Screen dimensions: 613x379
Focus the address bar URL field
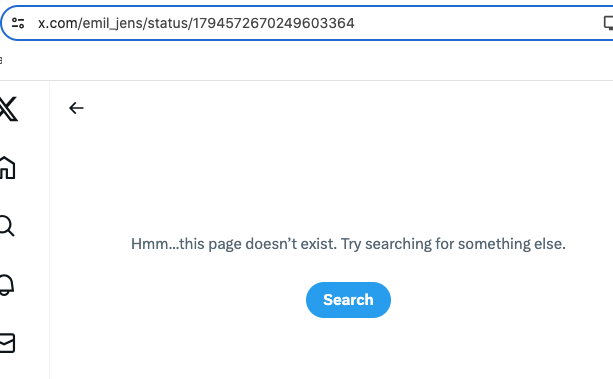313,23
